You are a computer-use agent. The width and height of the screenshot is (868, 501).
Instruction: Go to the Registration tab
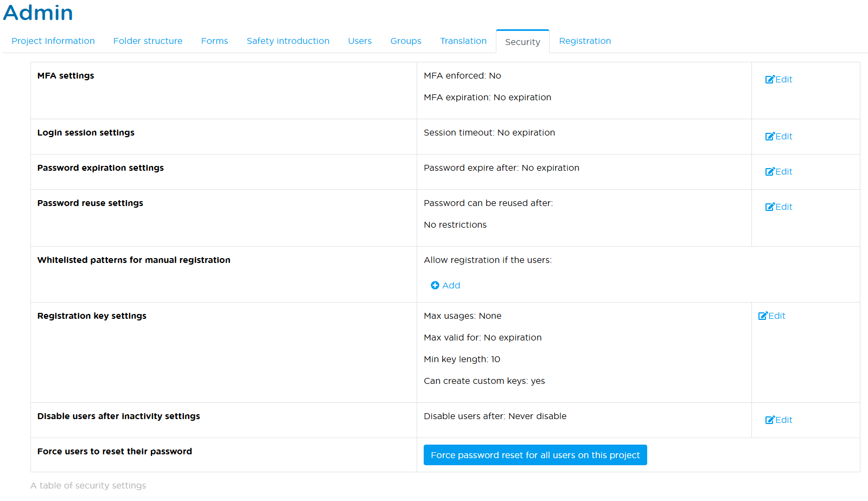coord(585,41)
